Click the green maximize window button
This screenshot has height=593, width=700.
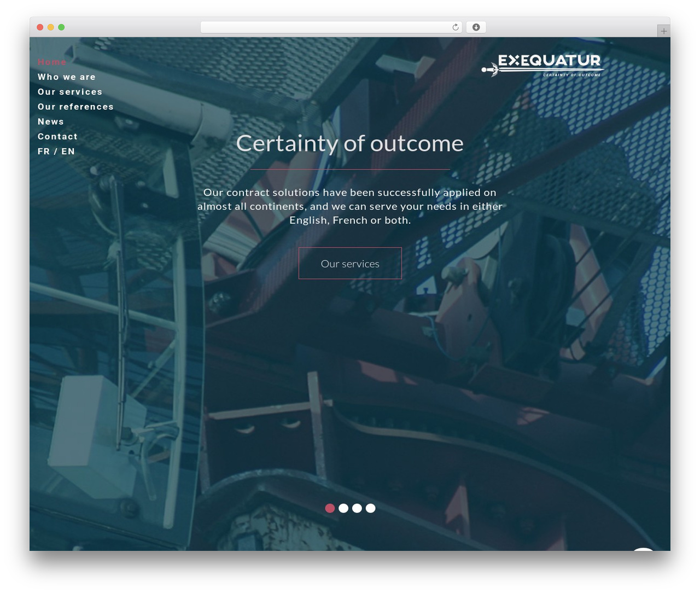[61, 27]
